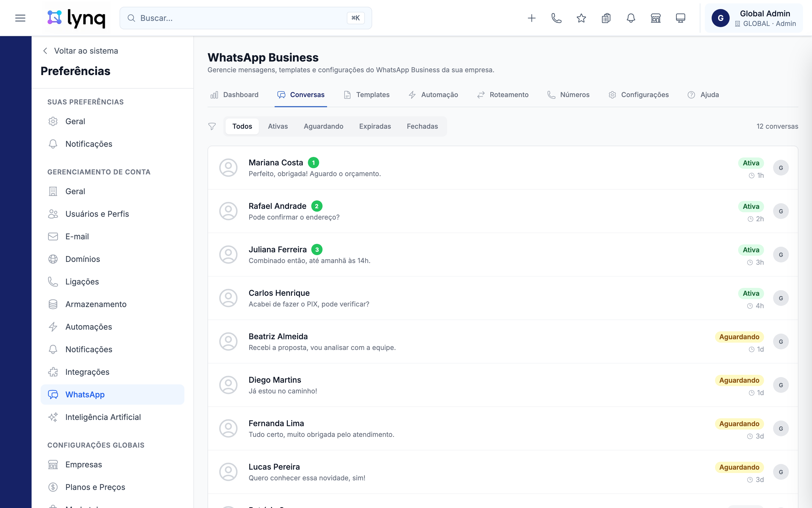
Task: Click Voltar ao sistema
Action: click(81, 51)
